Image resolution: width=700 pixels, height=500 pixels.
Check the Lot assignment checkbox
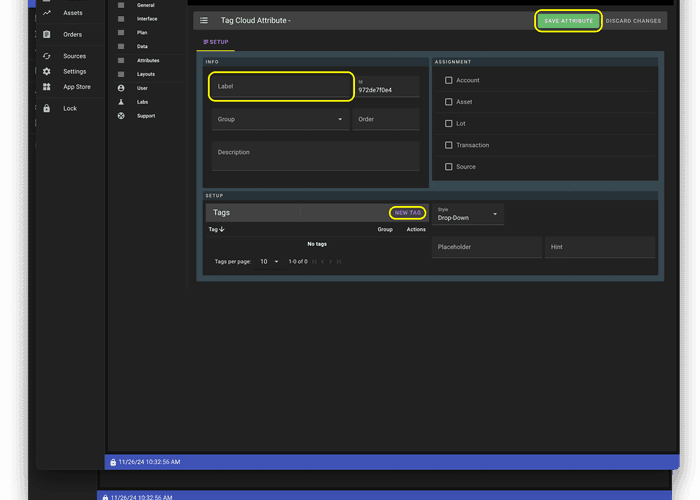(x=449, y=124)
